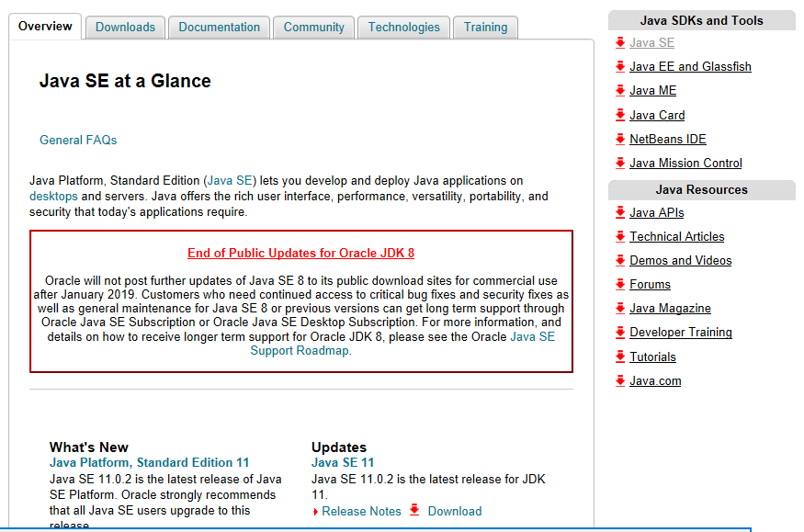
Task: Open the Java SE Support Roadmap link
Action: point(402,344)
